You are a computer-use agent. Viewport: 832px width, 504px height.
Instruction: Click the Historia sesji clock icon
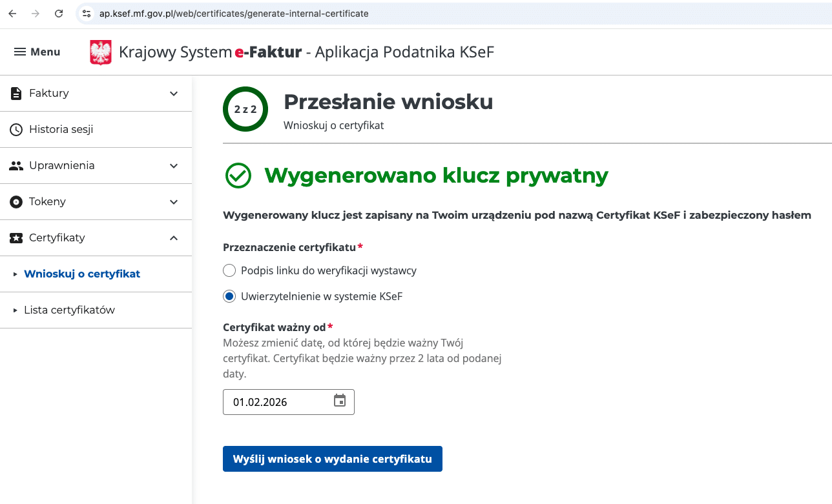[16, 130]
